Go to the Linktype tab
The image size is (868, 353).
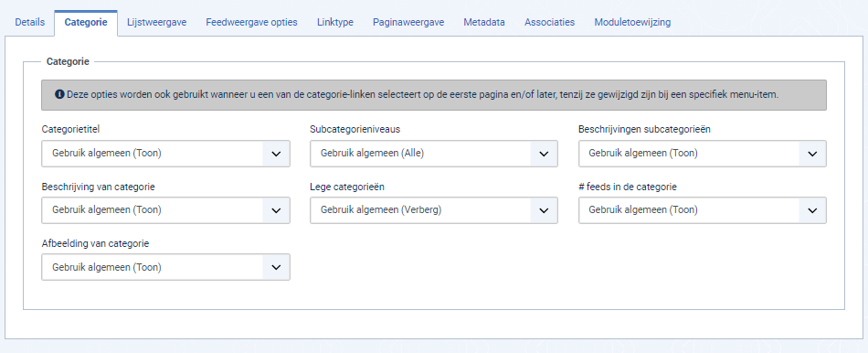(335, 22)
